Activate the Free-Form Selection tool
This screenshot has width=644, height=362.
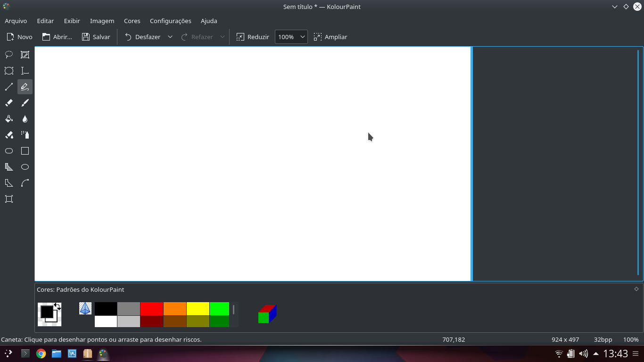(8, 55)
